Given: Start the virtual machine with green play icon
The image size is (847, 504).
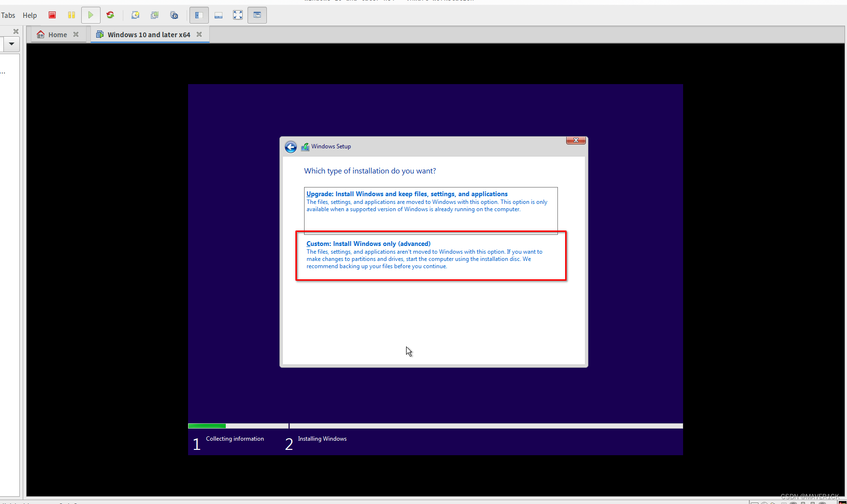Looking at the screenshot, I should (90, 15).
